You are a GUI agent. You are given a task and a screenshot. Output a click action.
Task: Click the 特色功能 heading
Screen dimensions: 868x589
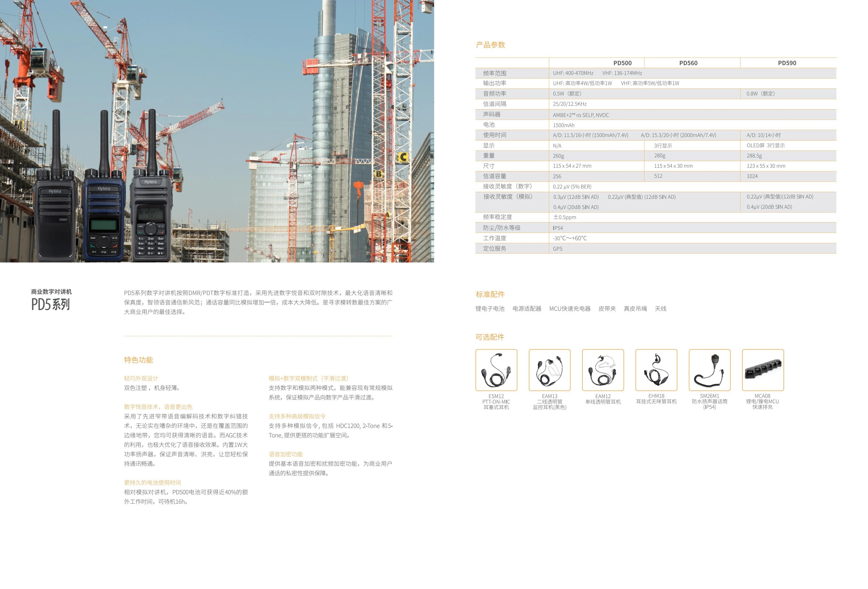point(138,360)
